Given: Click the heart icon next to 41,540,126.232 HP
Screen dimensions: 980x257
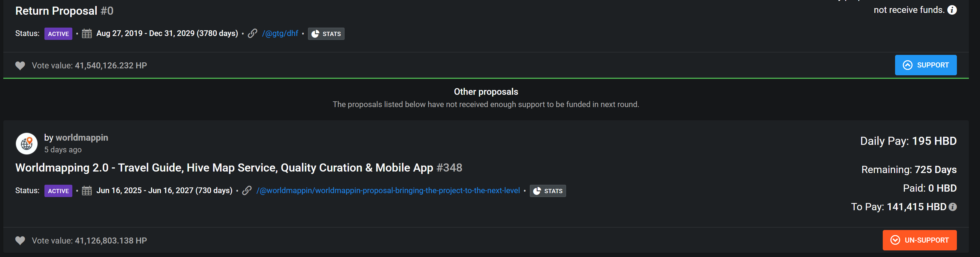Looking at the screenshot, I should (x=20, y=65).
